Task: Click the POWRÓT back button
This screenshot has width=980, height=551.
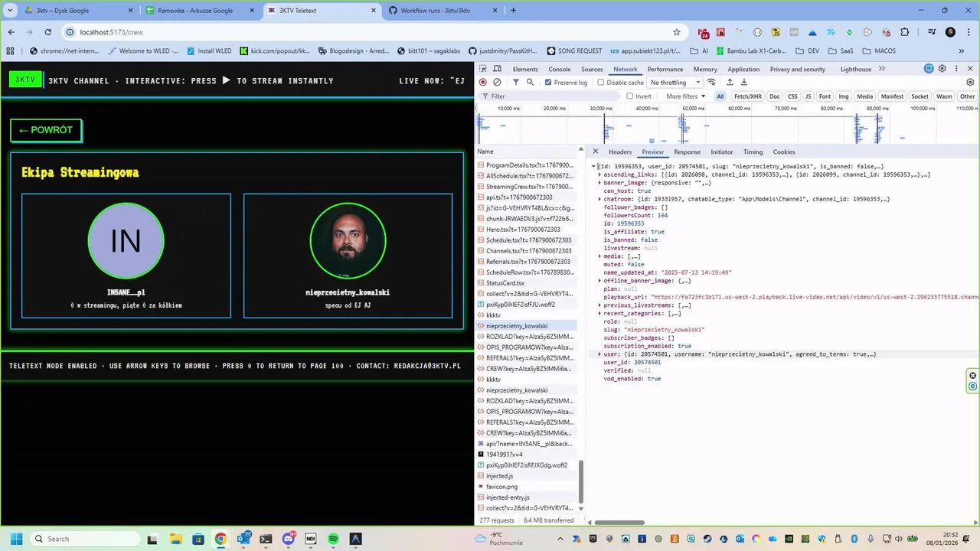Action: tap(46, 130)
